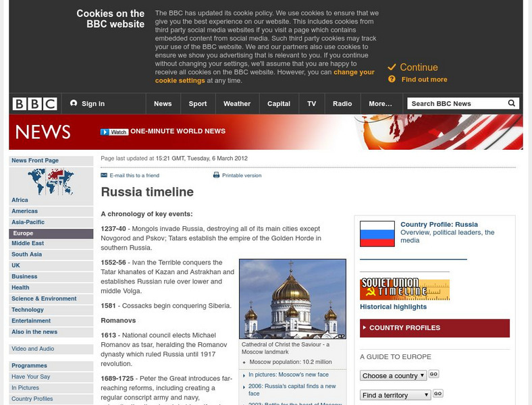Open Programmes in the sidebar
Screen dimensions: 532x405
point(51,366)
